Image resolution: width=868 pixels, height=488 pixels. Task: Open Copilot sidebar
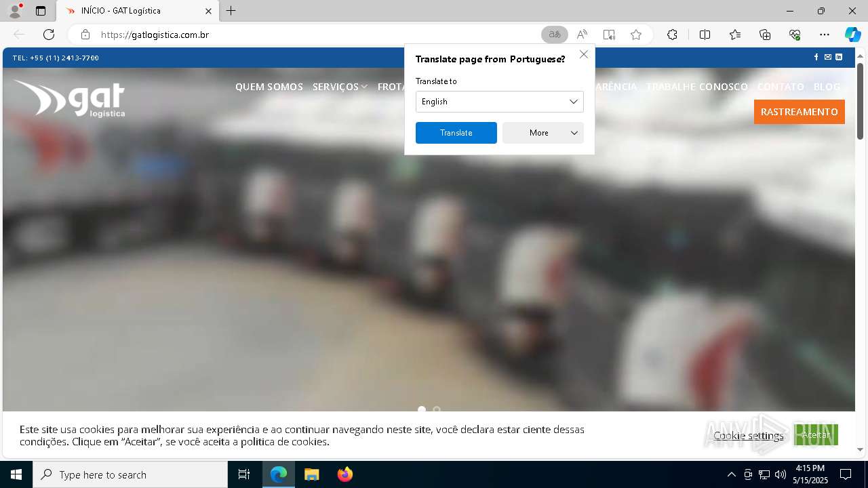(852, 35)
